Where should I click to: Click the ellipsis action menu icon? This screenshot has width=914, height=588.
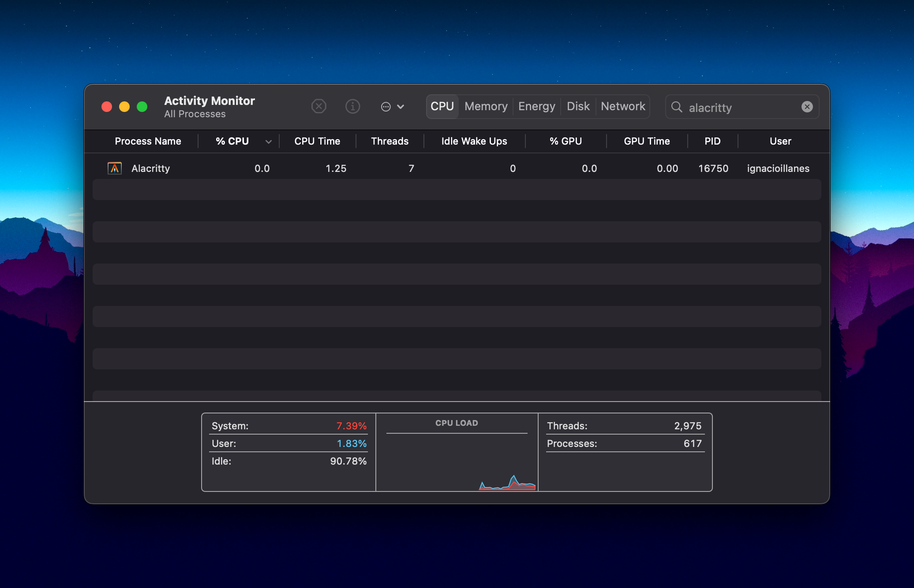coord(386,107)
